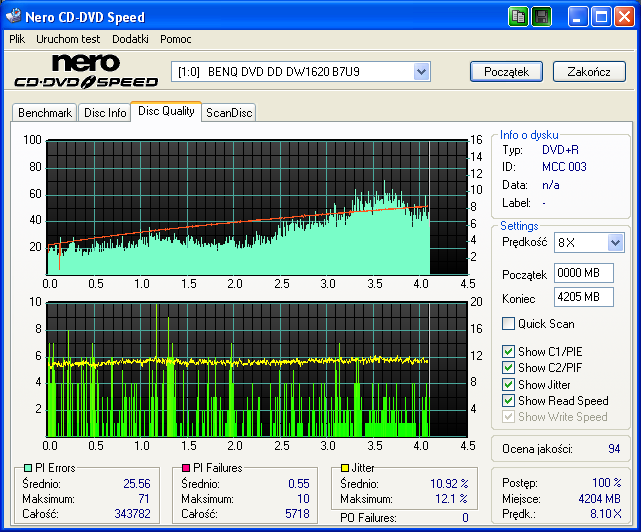Click Jitter Średnio value 10.92 %
This screenshot has width=641, height=532.
coord(449,484)
